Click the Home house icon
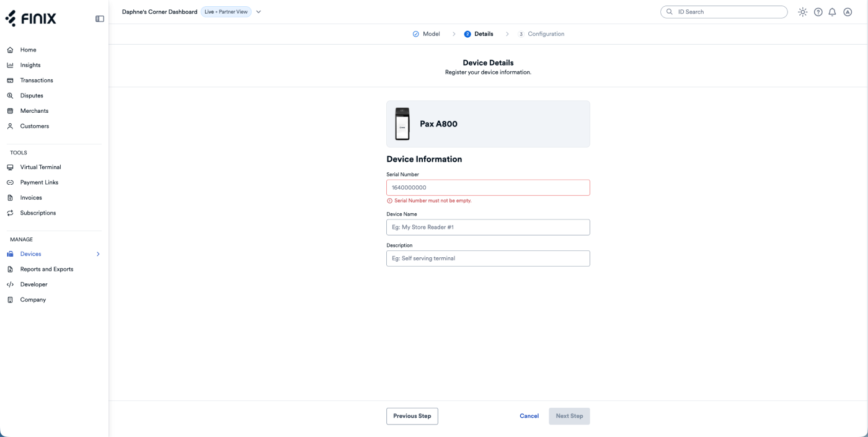Viewport: 868px width, 437px height. click(x=10, y=50)
